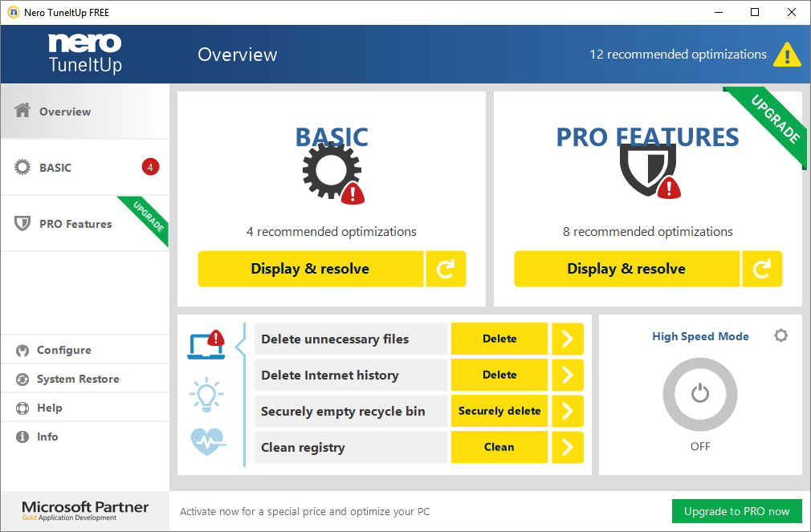Click 'Delete unnecessary files' label

pos(335,339)
